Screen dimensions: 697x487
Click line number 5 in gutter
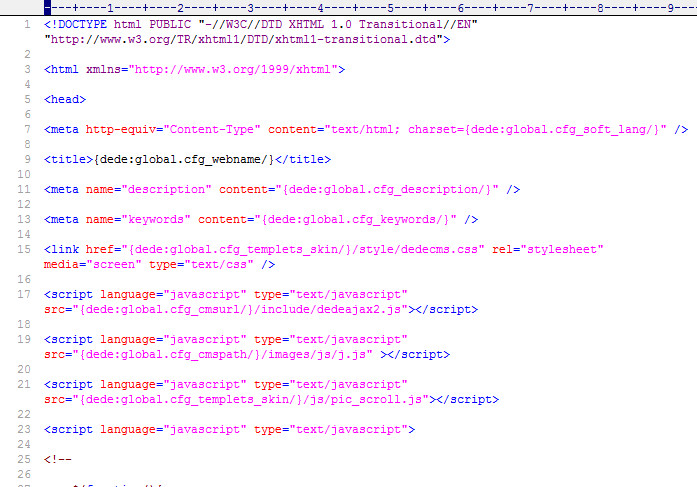pos(27,99)
